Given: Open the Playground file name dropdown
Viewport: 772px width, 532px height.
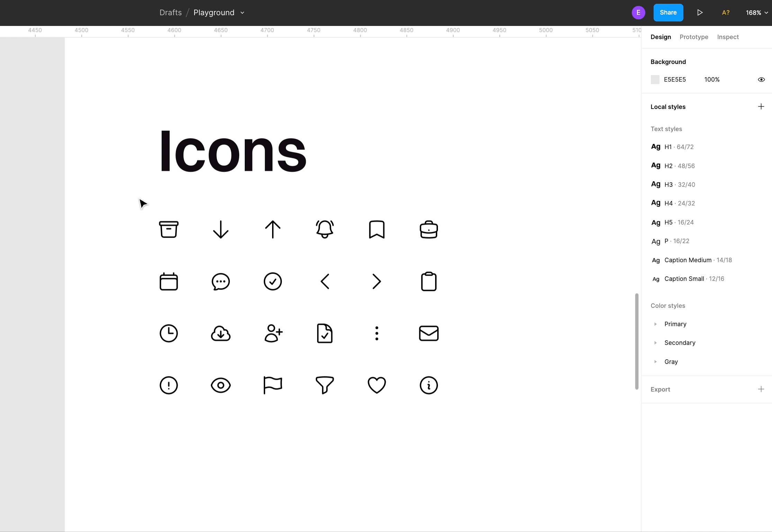Looking at the screenshot, I should point(242,13).
